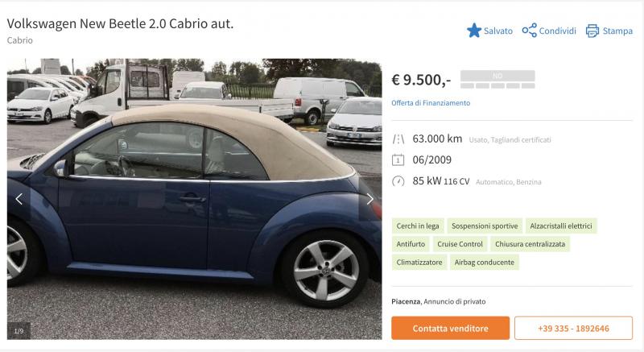Open the main Beetle car photo
The width and height of the screenshot is (644, 352).
[194, 199]
